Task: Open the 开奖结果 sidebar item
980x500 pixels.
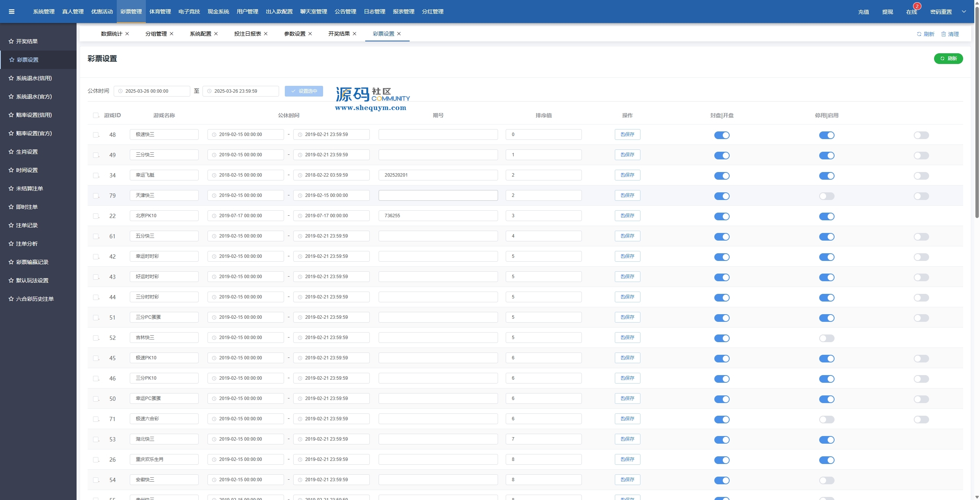Action: 27,41
